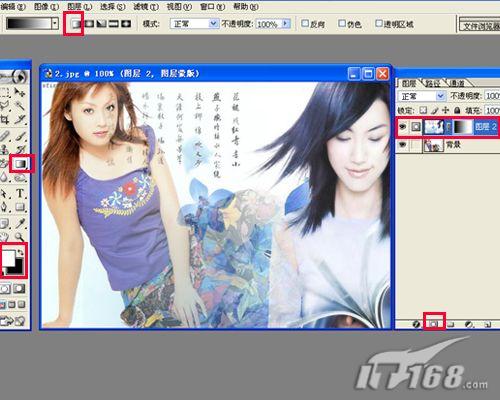
Task: Select the Type tool marked T
Action: 20,193
